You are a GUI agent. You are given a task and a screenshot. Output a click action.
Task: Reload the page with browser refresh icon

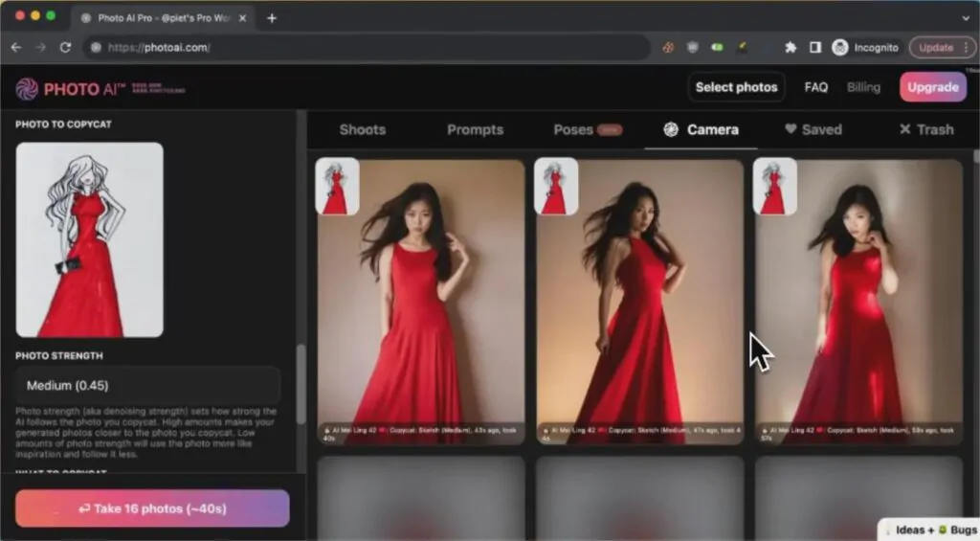coord(65,47)
